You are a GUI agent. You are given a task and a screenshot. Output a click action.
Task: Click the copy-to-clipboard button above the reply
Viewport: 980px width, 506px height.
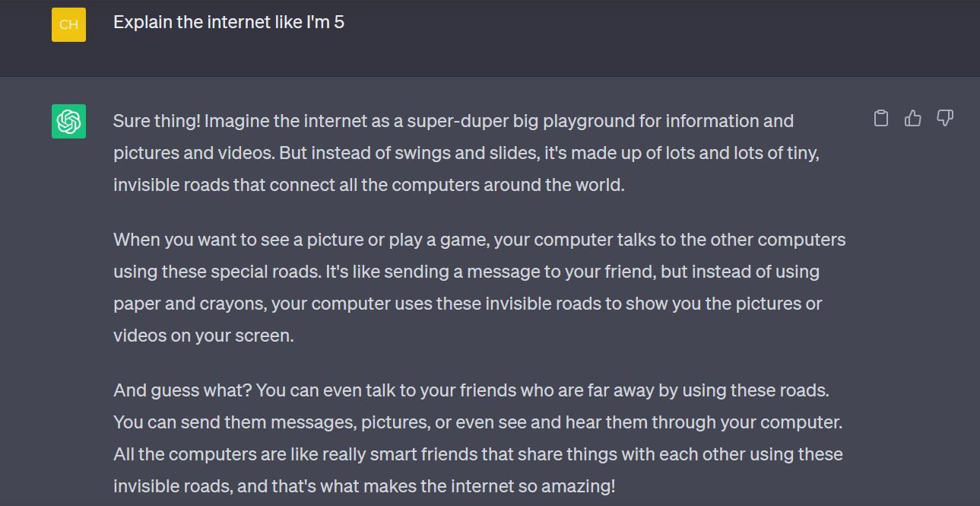[881, 119]
